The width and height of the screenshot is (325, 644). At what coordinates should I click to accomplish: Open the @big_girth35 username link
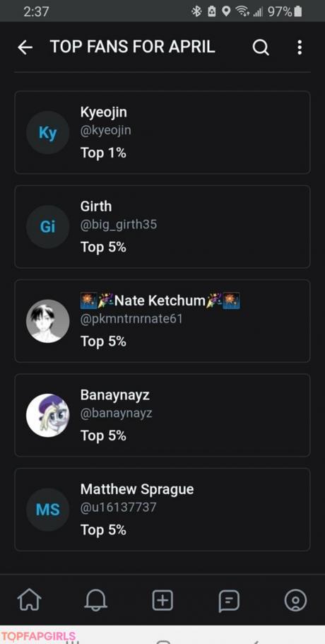(119, 225)
